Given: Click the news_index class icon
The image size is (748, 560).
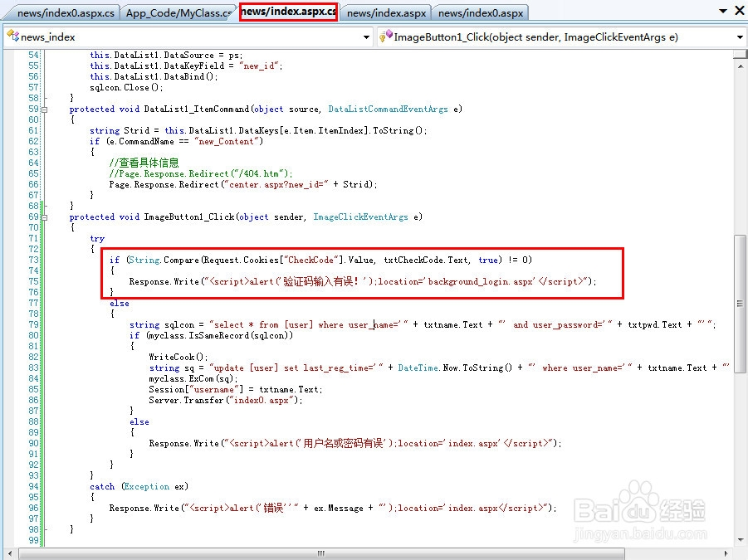Looking at the screenshot, I should (12, 36).
